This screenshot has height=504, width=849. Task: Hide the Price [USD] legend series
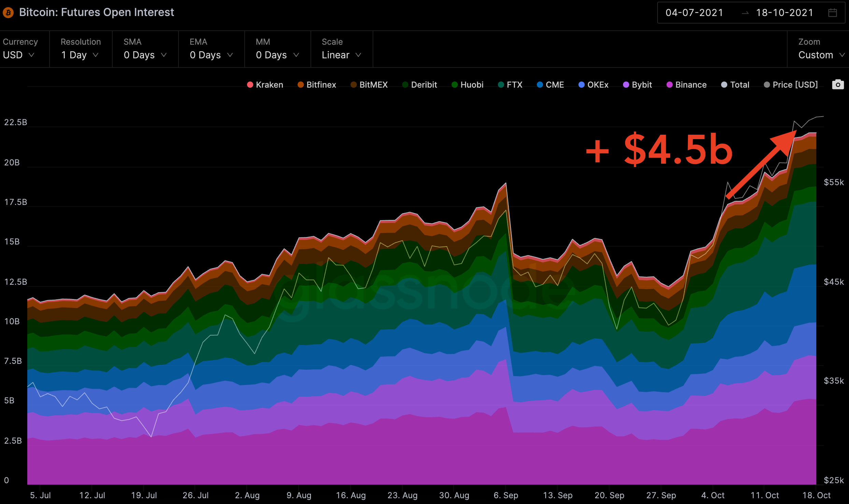794,85
